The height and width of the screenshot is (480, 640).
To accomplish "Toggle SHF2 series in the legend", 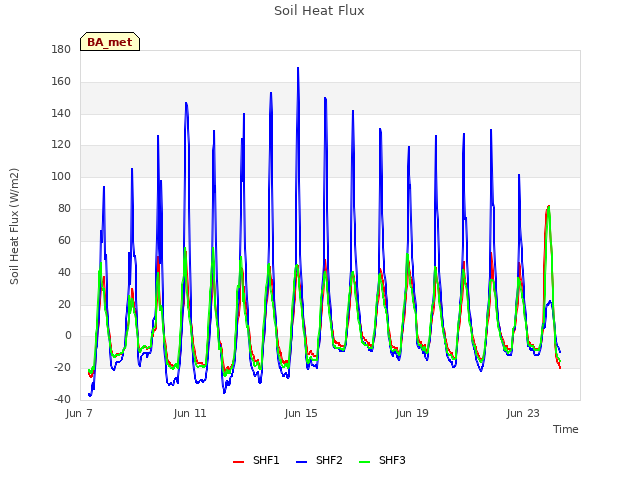I will click(x=319, y=460).
